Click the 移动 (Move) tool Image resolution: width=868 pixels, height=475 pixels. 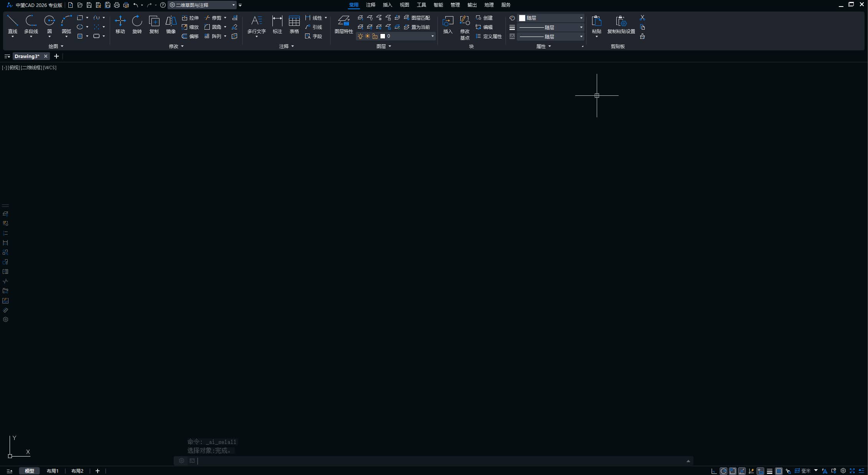coord(120,25)
